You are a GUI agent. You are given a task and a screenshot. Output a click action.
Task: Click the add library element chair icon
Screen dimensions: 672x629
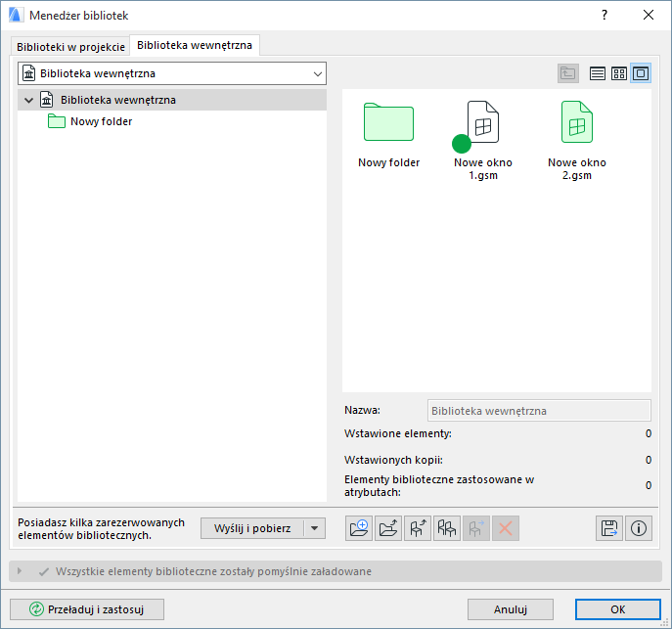click(x=418, y=528)
